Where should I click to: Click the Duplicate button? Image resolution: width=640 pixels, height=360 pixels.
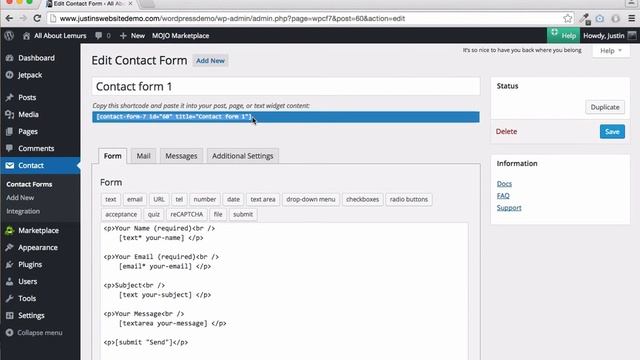[605, 107]
